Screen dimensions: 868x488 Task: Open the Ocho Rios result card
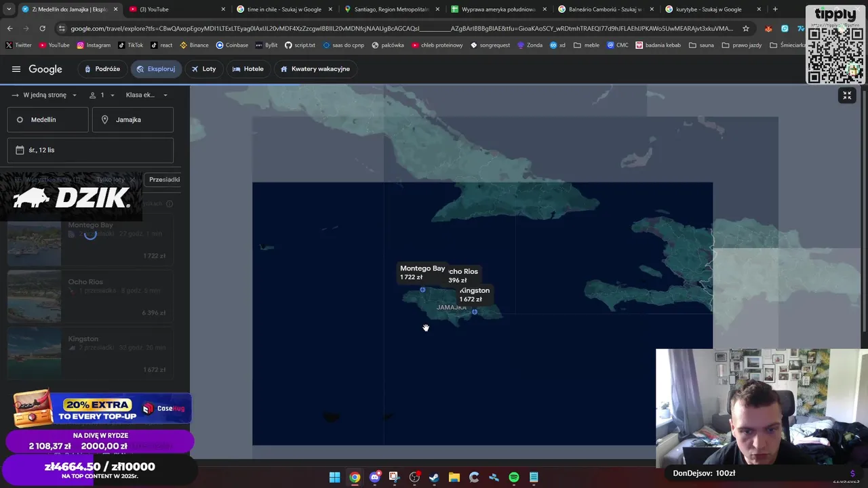(x=90, y=298)
